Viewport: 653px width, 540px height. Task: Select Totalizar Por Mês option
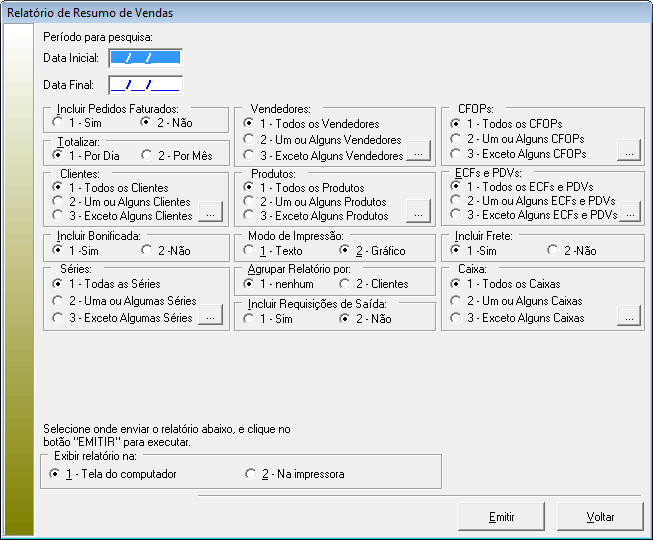[x=148, y=156]
